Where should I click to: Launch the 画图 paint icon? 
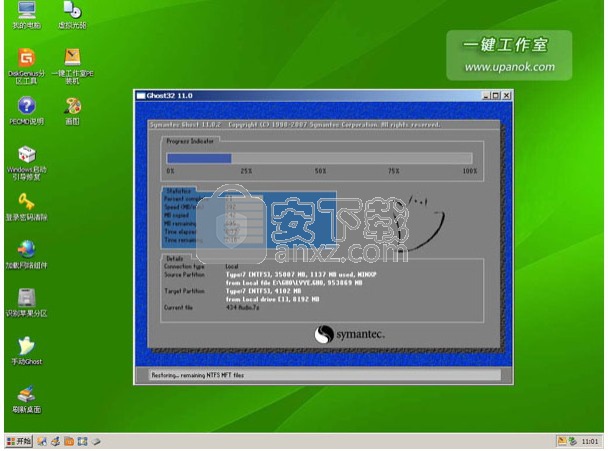(x=72, y=111)
